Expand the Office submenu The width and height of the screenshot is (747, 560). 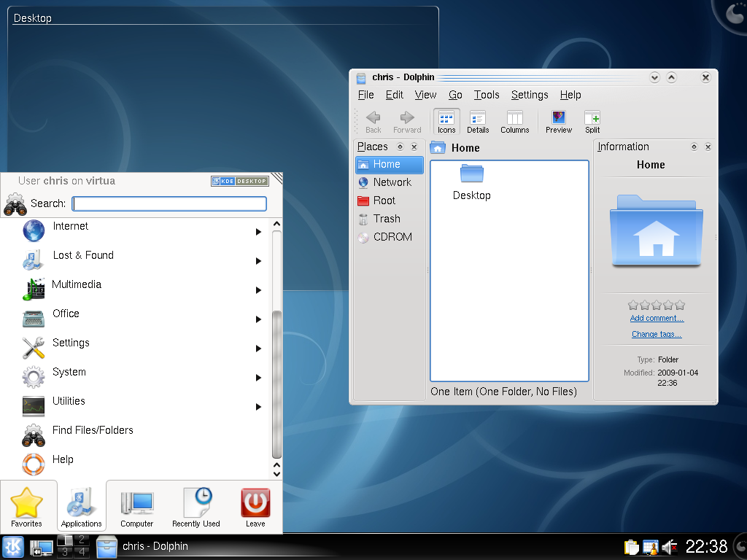[x=258, y=319]
